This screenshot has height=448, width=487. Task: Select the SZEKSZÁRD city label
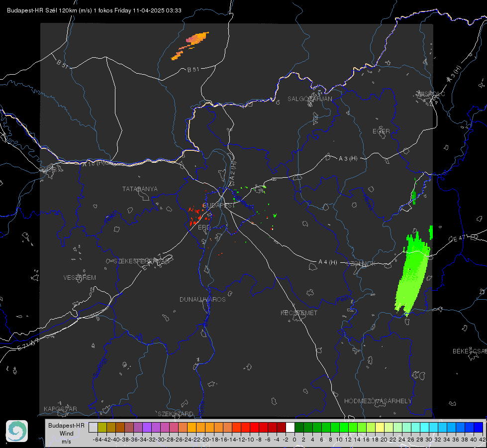click(x=176, y=414)
